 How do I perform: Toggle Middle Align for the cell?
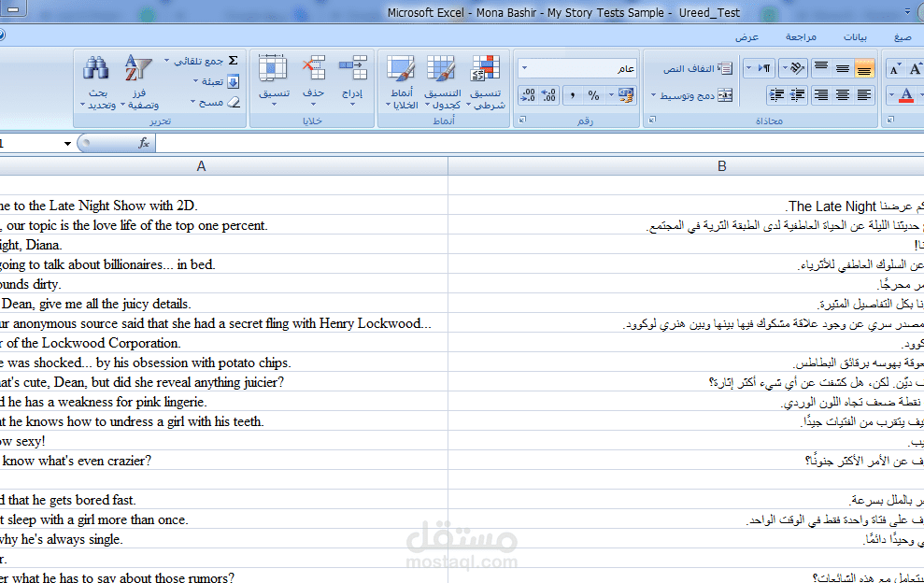click(843, 68)
